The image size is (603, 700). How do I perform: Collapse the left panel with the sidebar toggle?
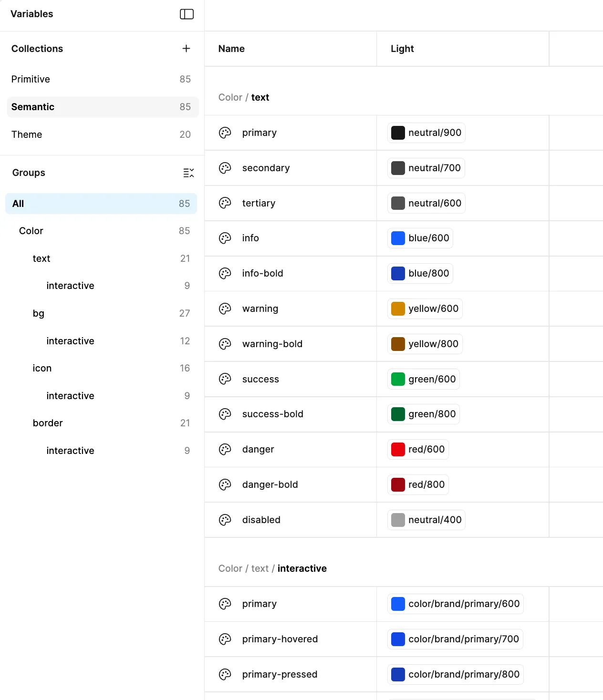pyautogui.click(x=187, y=14)
